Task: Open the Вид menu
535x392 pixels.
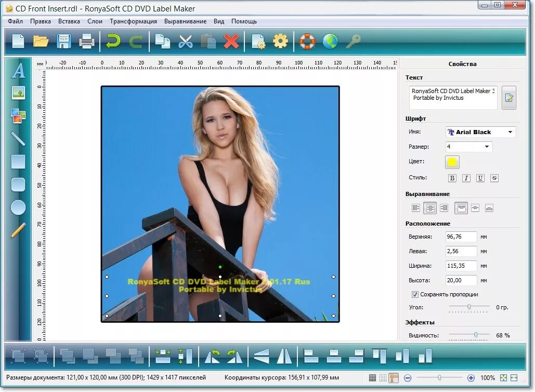Action: click(219, 21)
